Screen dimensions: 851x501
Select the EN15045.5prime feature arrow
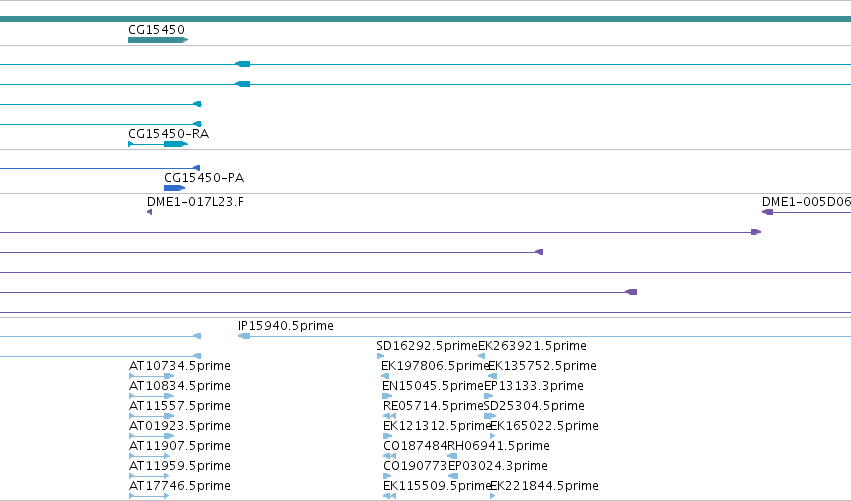(x=387, y=396)
